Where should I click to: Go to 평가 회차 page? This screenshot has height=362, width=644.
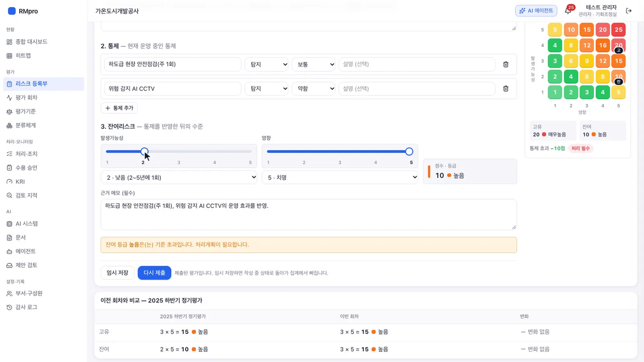(x=43, y=97)
